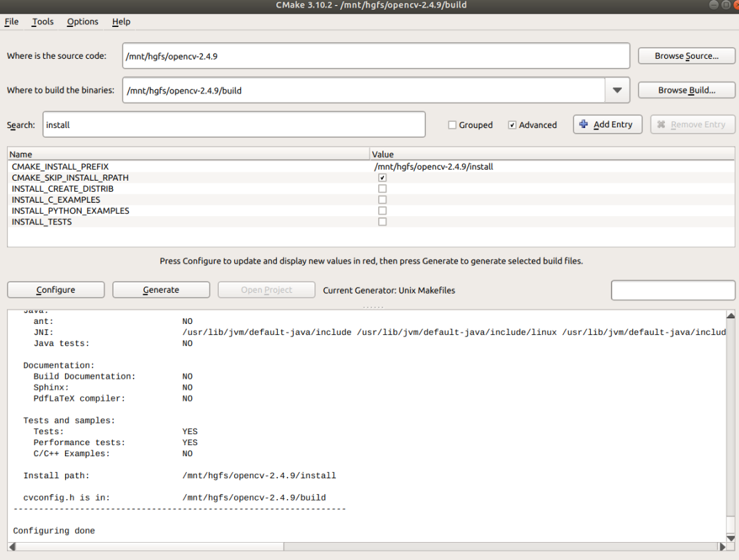Toggle the Advanced checkbox
This screenshot has width=739, height=560.
click(x=512, y=125)
